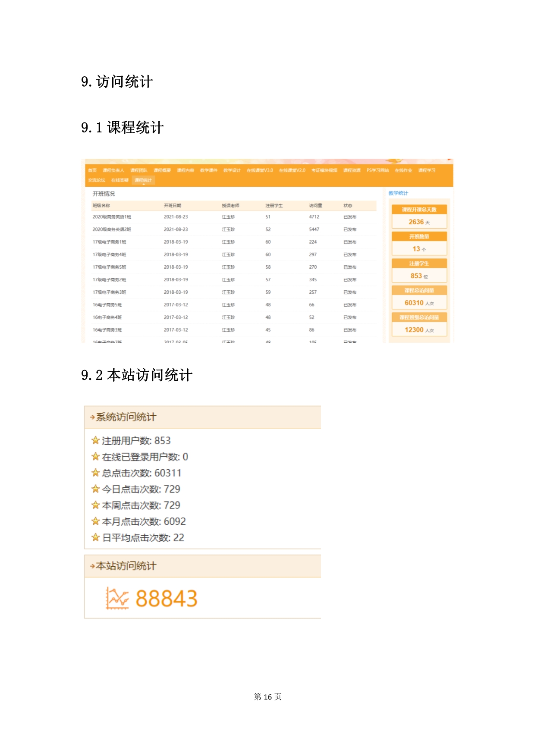
Task: Click the 开班日期 column header
Action: [173, 206]
